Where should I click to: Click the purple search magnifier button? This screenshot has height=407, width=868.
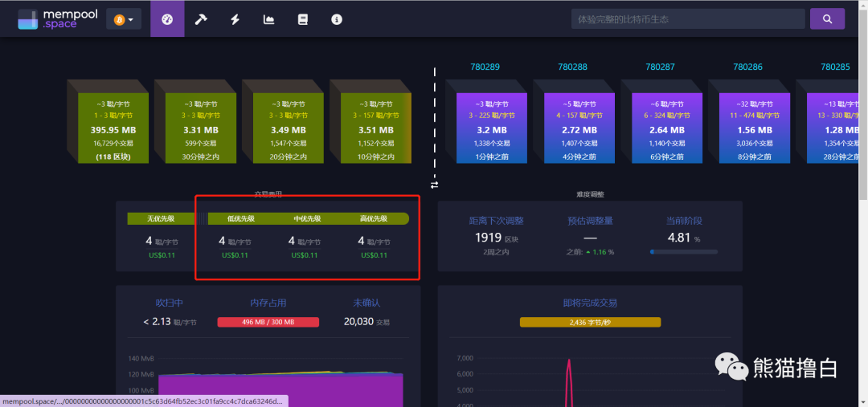coord(827,18)
